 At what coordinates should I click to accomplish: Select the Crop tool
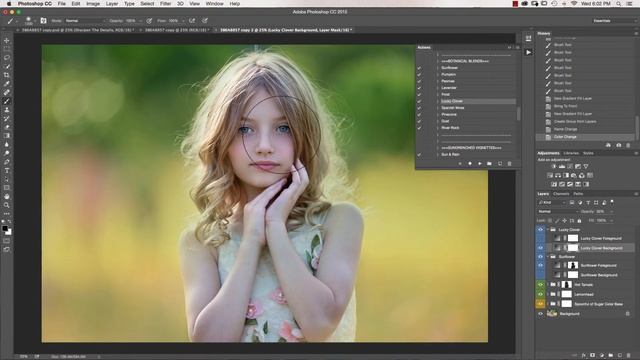click(x=7, y=75)
